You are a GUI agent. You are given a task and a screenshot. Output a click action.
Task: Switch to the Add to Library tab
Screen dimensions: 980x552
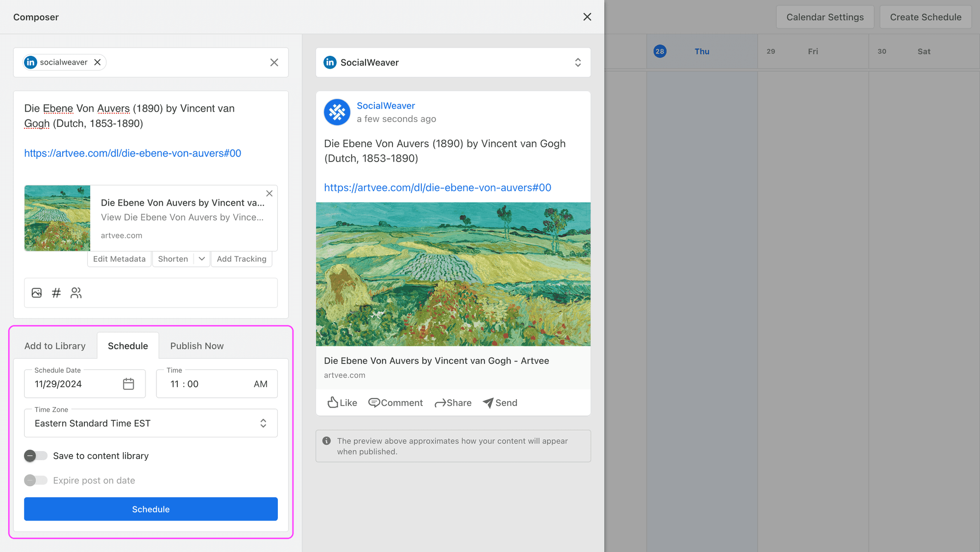pyautogui.click(x=55, y=346)
